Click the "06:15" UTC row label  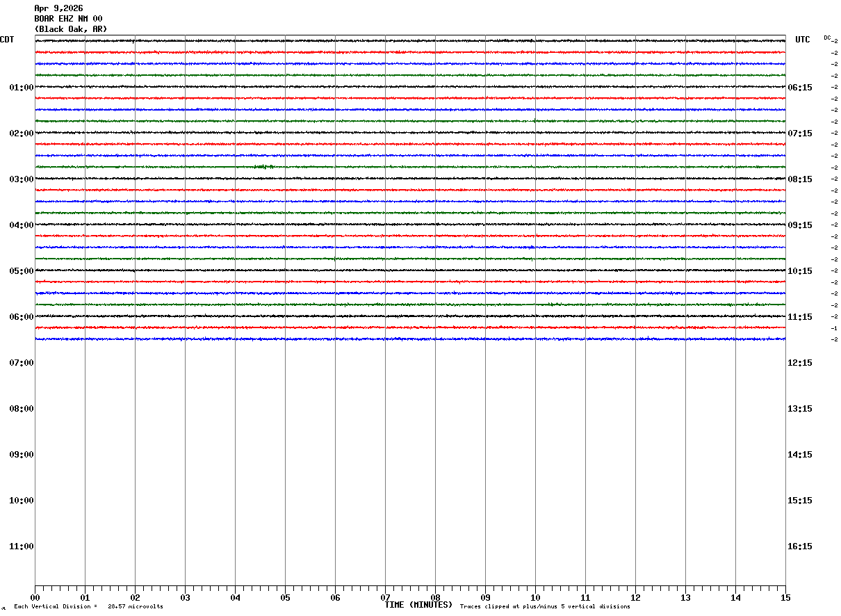[800, 88]
